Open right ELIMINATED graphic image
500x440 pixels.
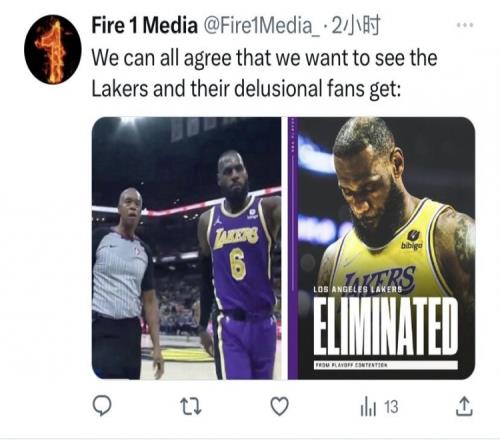click(x=381, y=248)
